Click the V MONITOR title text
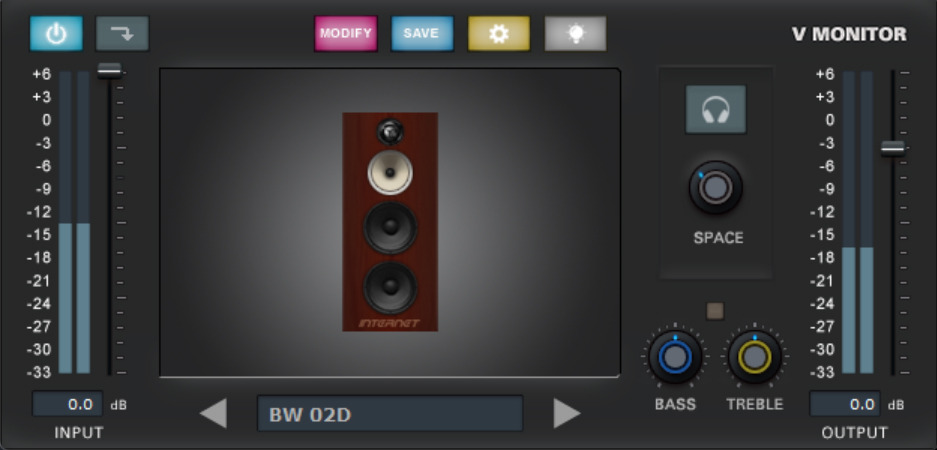Image resolution: width=937 pixels, height=450 pixels. (849, 35)
